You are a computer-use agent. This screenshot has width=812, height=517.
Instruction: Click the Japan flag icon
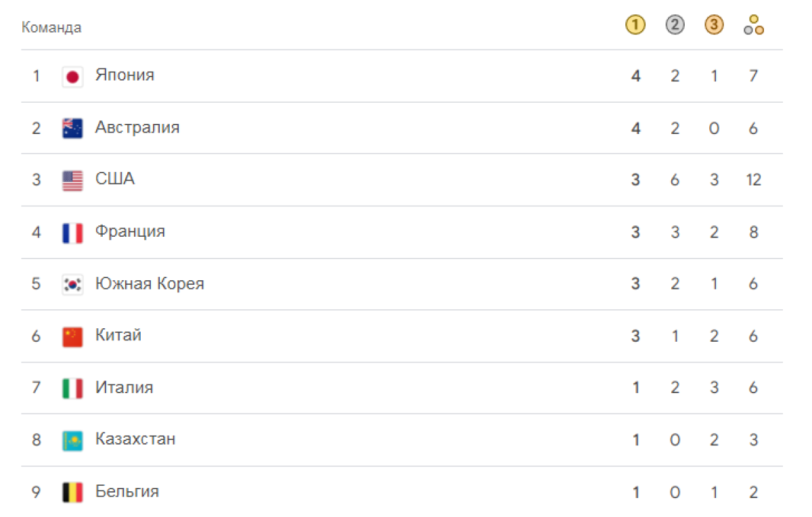(x=72, y=76)
